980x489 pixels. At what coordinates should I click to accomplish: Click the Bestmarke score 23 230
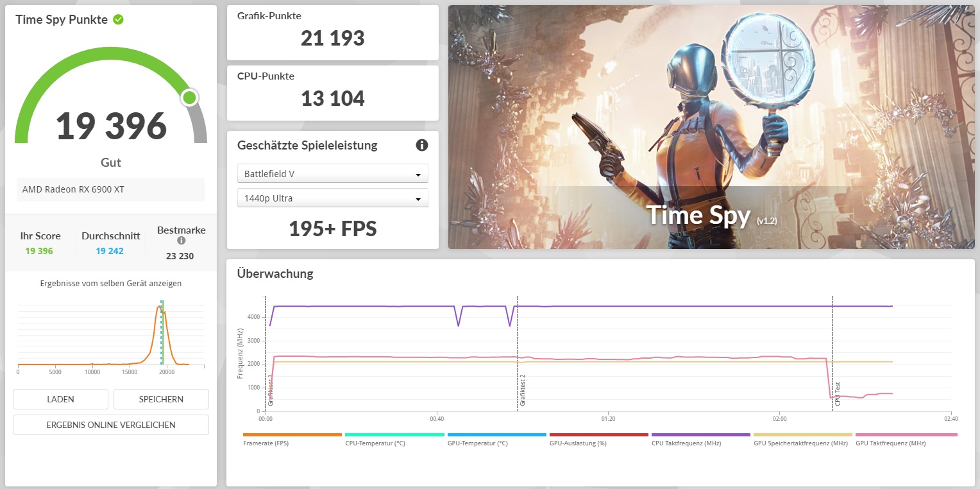point(179,256)
